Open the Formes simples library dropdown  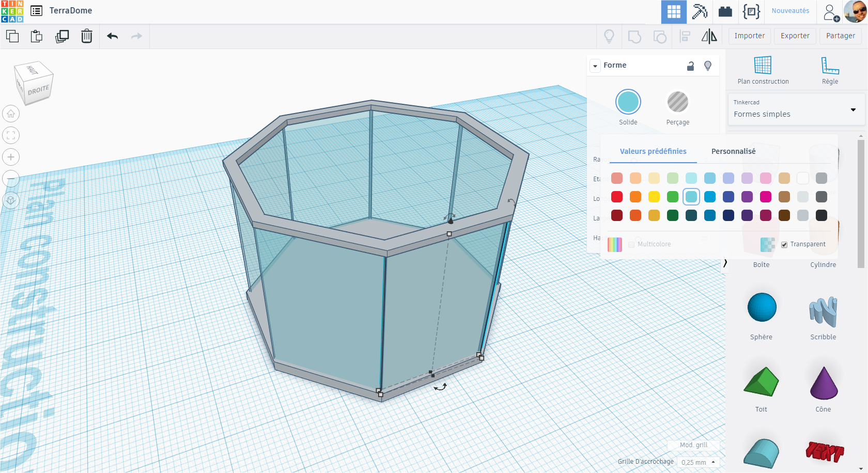(796, 109)
